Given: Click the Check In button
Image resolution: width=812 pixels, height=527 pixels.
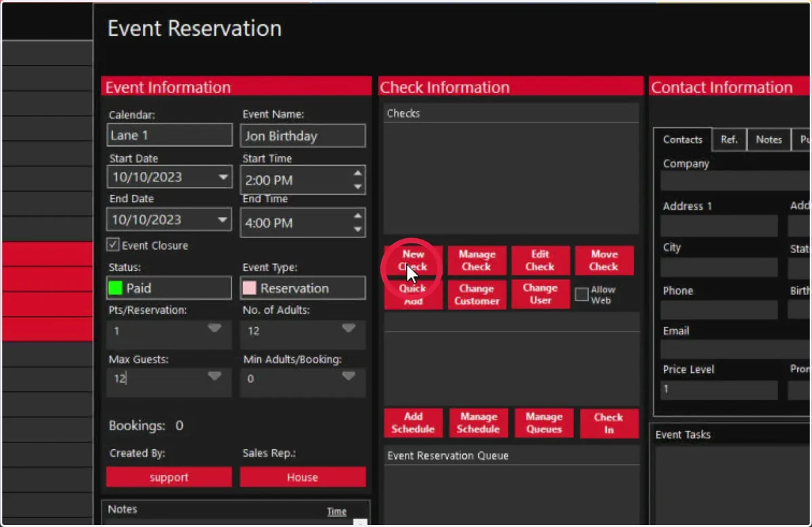Looking at the screenshot, I should pyautogui.click(x=609, y=423).
